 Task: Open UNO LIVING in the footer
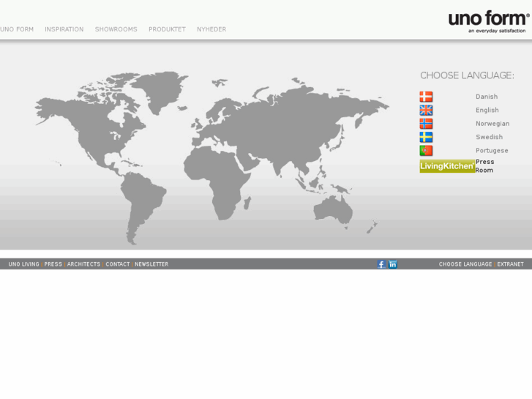pos(23,264)
